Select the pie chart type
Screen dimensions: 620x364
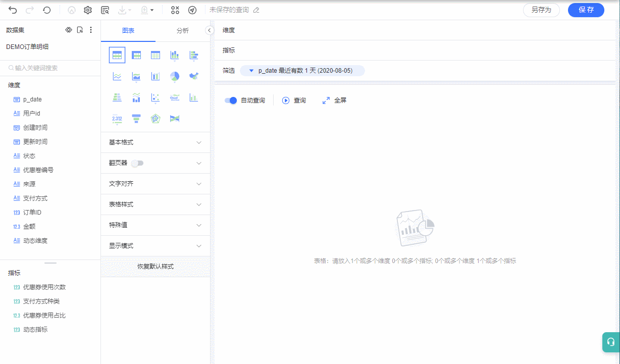174,76
